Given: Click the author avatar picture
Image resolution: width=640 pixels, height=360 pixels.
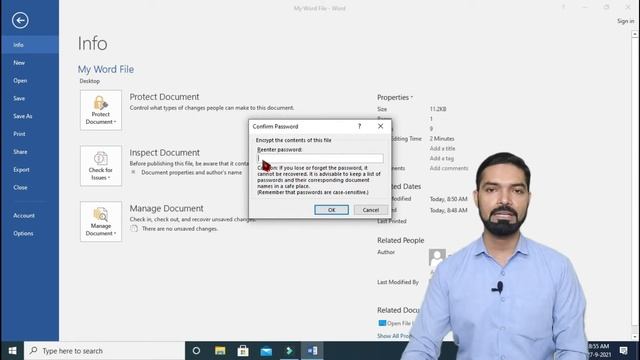Looking at the screenshot, I should click(436, 258).
